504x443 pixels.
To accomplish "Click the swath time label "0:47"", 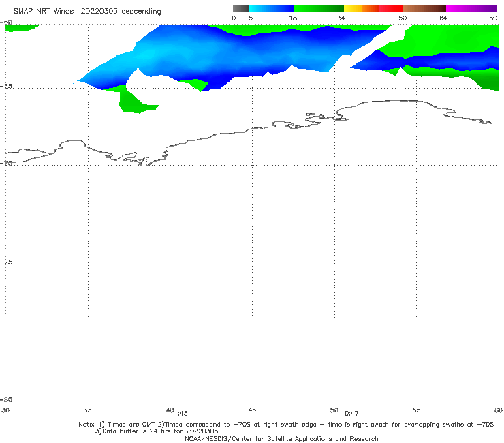I will [351, 414].
